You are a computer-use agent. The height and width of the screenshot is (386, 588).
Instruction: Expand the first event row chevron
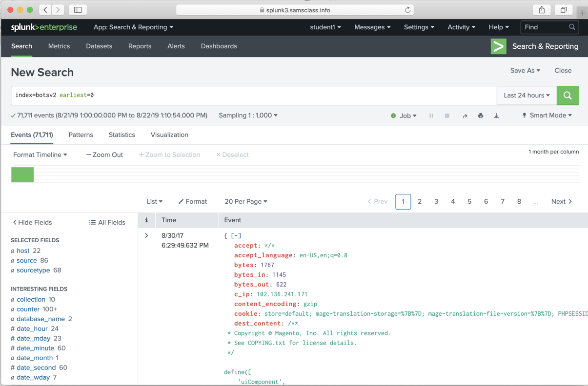pos(146,236)
